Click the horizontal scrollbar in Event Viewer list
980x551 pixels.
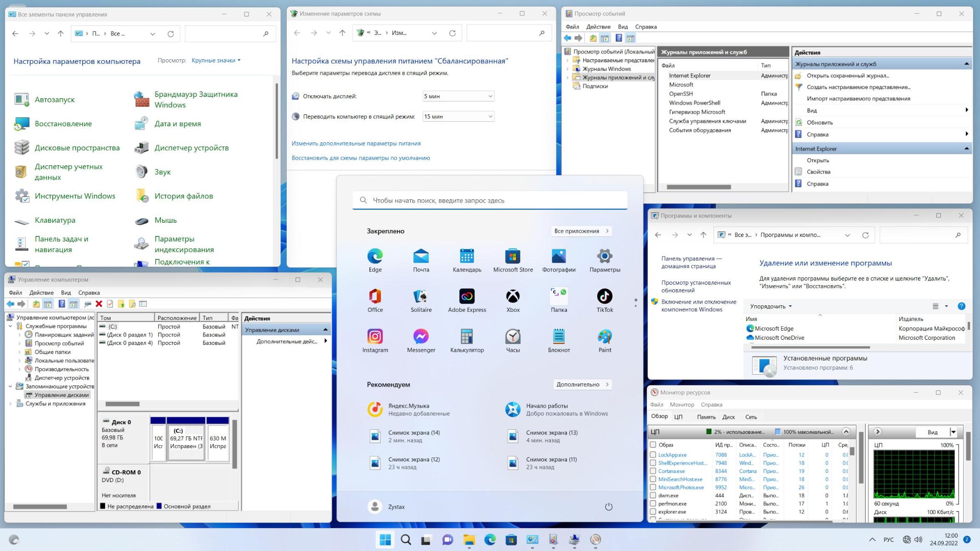click(698, 187)
